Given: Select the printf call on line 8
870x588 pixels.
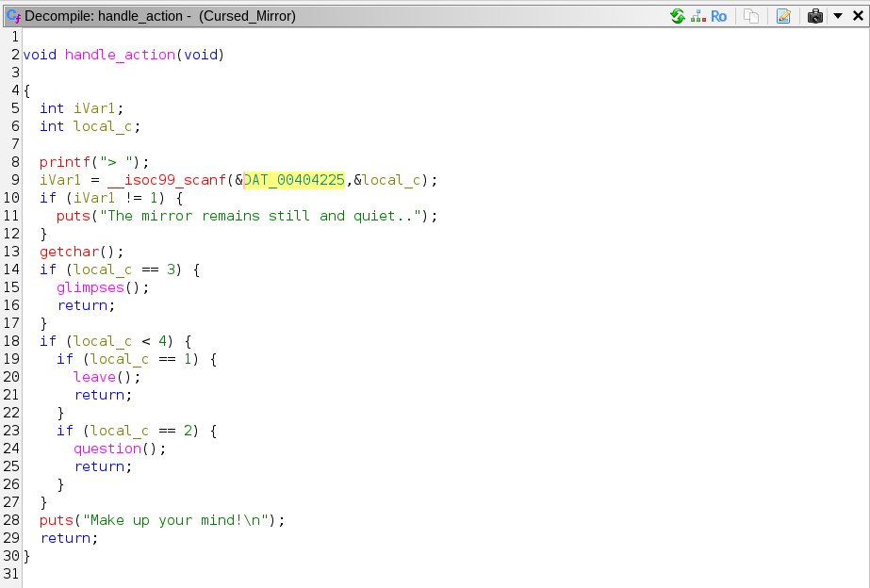Looking at the screenshot, I should [x=65, y=162].
